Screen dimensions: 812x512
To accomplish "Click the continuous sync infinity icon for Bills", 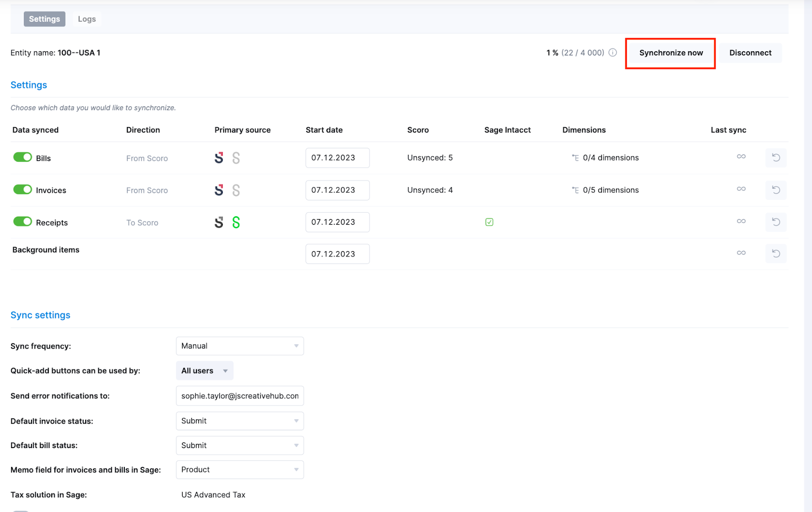I will tap(741, 157).
